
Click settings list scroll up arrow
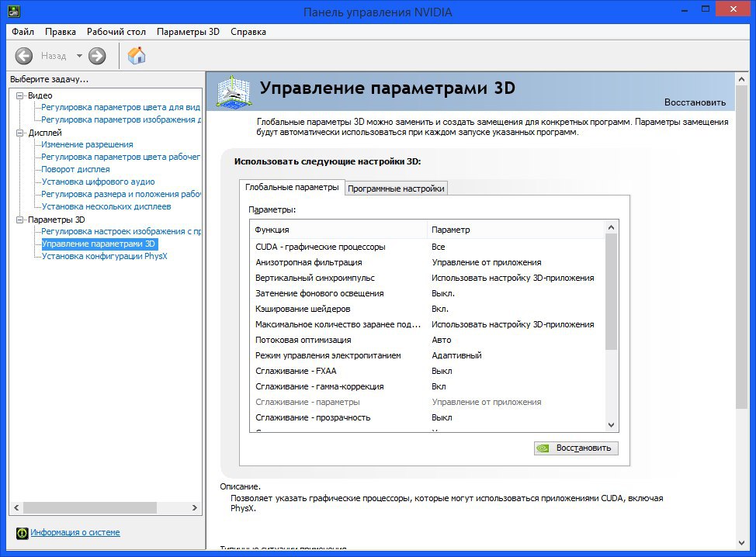click(612, 227)
